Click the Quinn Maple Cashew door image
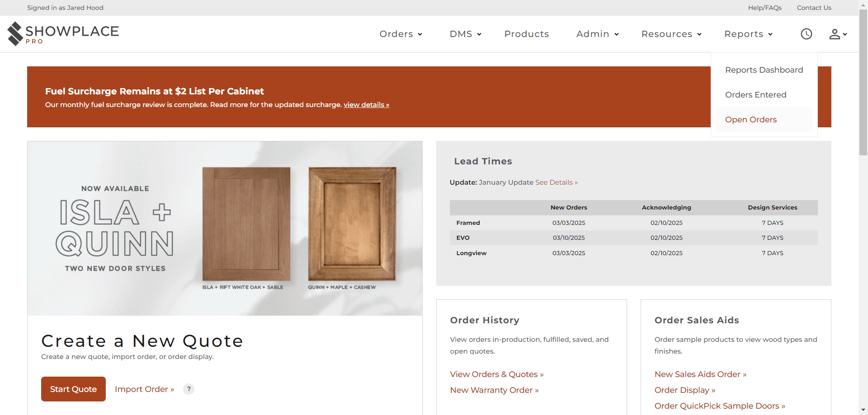This screenshot has width=868, height=415. click(352, 224)
